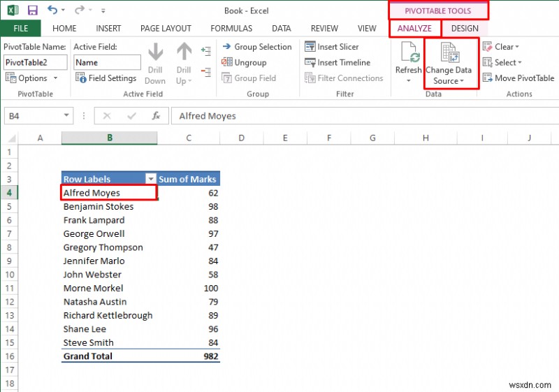The image size is (559, 392).
Task: Open Field Settings
Action: pyautogui.click(x=106, y=78)
